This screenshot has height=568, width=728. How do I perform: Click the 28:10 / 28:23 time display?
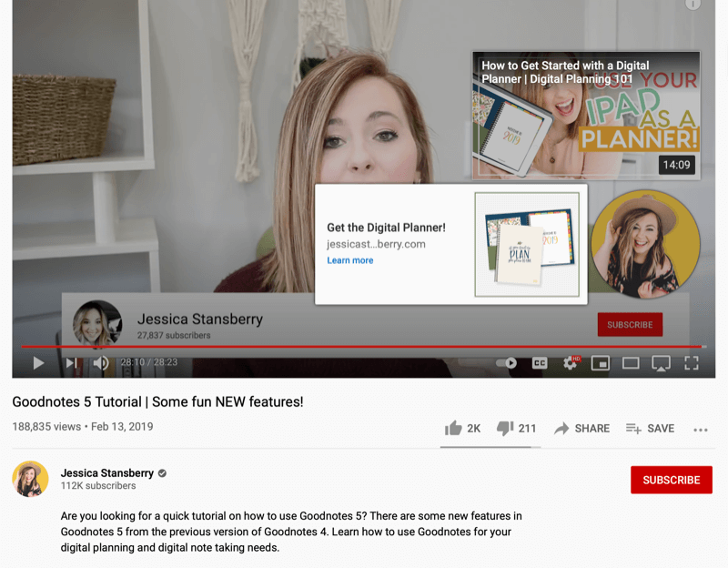point(149,362)
